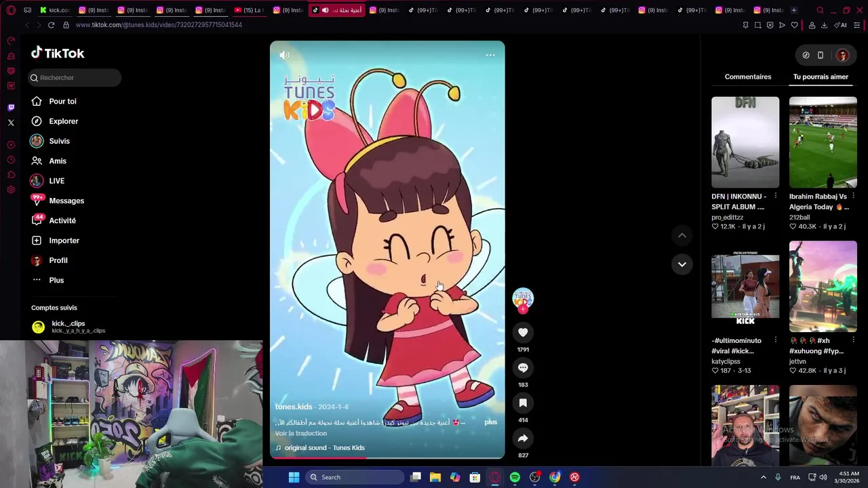Open comments via the speech bubble icon

coord(523,367)
